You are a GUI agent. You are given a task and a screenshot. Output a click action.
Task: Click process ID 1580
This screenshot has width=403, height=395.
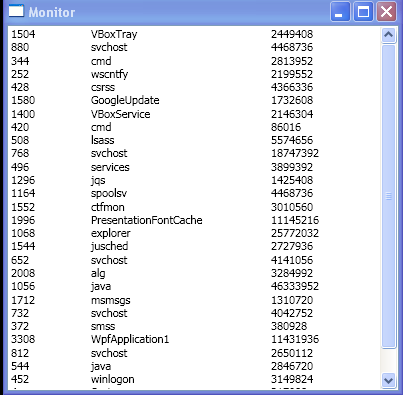pyautogui.click(x=23, y=100)
